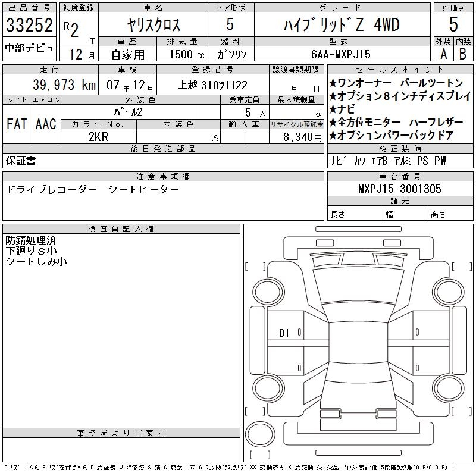Click the exterior color パール2
476x476 pixels.
[128, 112]
